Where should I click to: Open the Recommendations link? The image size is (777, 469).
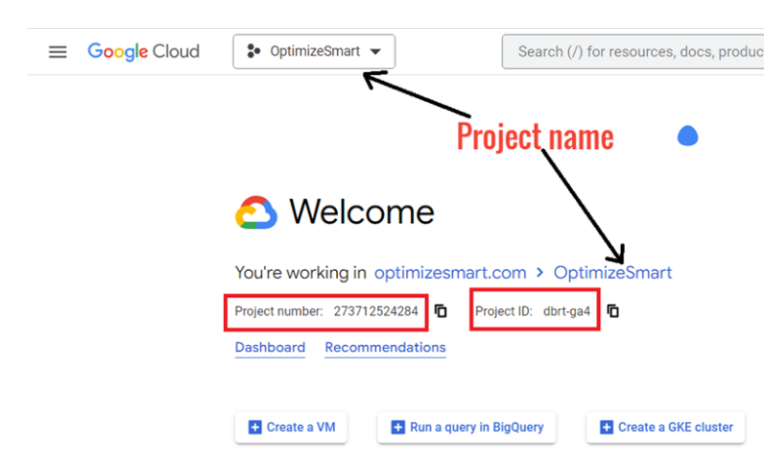pos(386,348)
